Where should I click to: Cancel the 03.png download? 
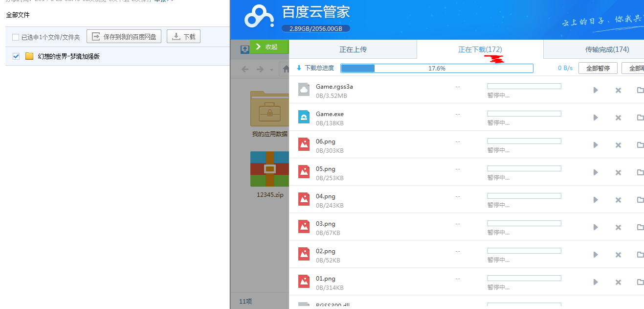(x=618, y=227)
